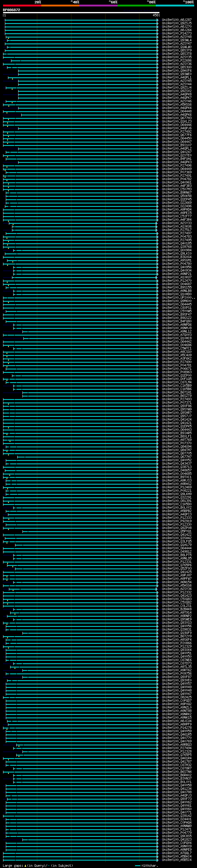197x868 pixels.
Task: Click the red 20% identity scale segment
Action: coord(22,6)
